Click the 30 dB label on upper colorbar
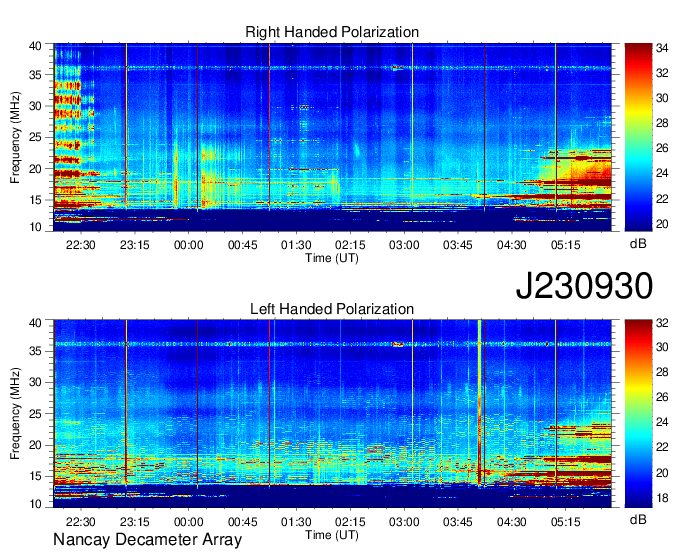 (662, 98)
